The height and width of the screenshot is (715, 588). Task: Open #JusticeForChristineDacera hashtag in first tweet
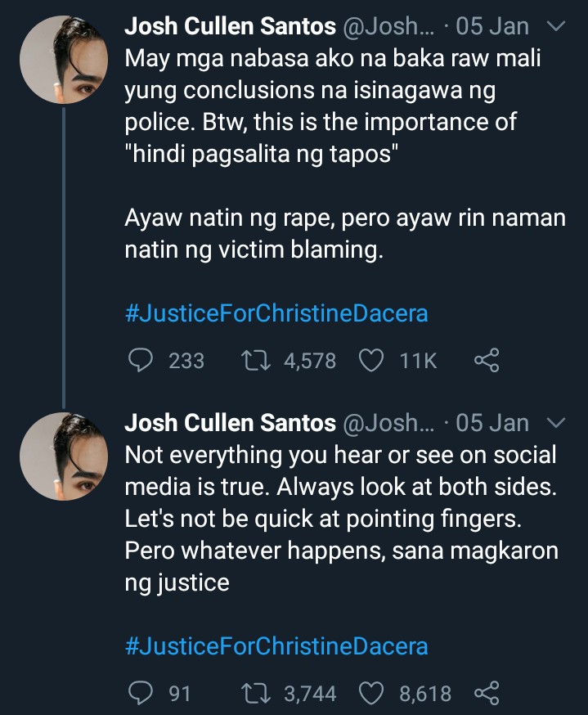(x=276, y=313)
